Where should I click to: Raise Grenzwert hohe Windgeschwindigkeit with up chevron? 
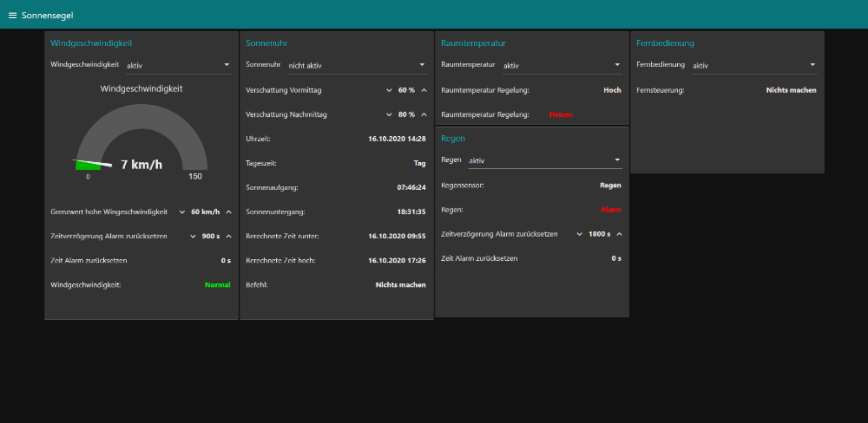tap(228, 212)
